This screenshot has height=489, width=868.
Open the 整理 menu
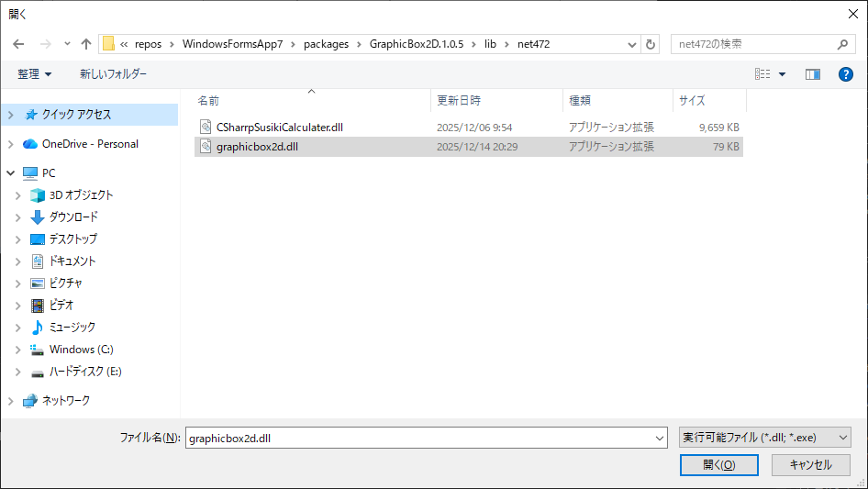(x=34, y=74)
